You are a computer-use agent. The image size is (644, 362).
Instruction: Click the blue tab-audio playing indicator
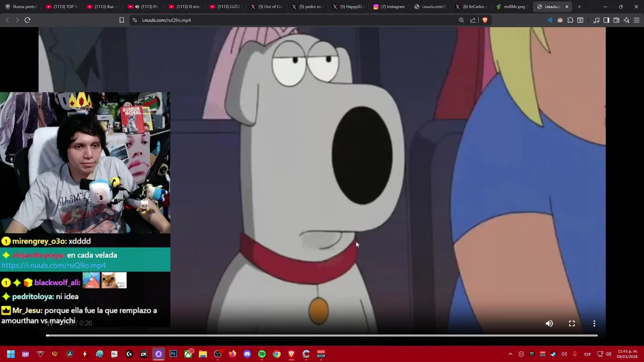pyautogui.click(x=550, y=20)
